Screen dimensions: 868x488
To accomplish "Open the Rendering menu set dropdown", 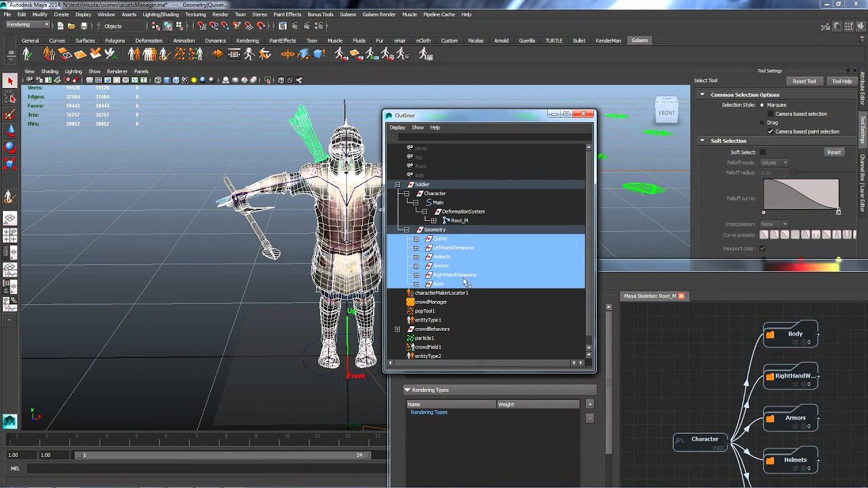I will pos(28,25).
